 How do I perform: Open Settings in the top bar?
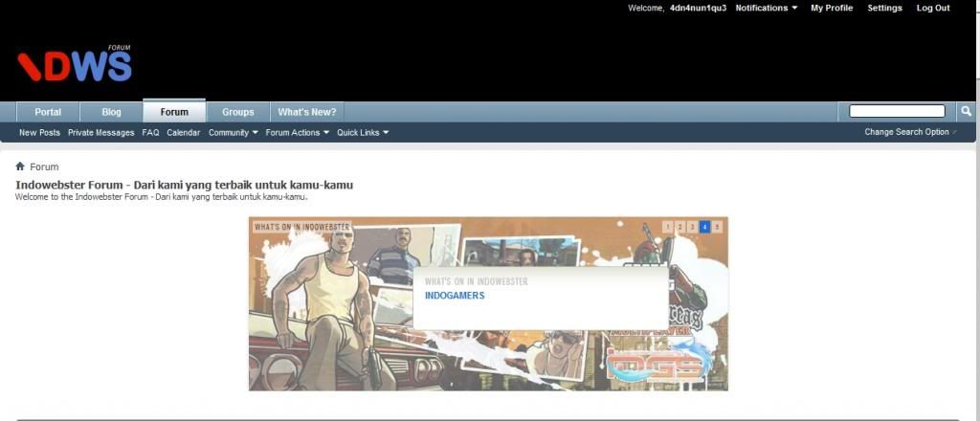point(885,8)
